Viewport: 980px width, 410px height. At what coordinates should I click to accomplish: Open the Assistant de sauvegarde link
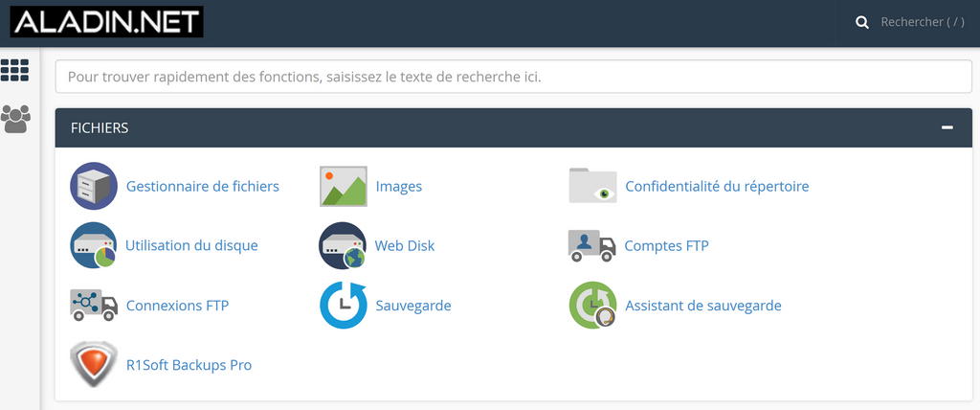702,306
